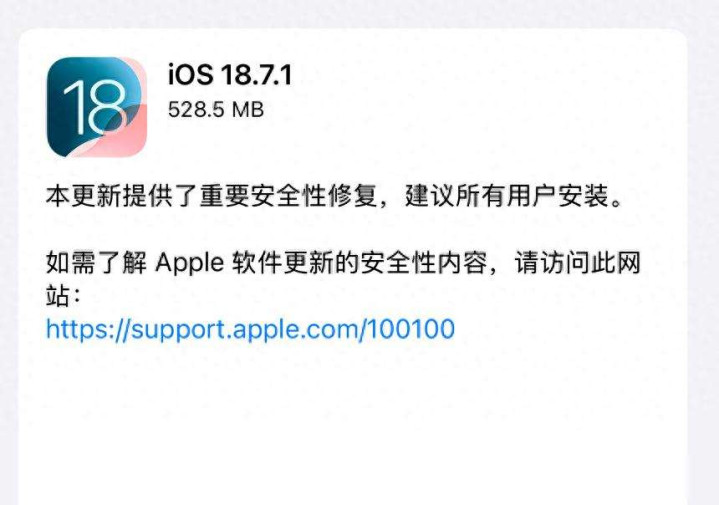Image resolution: width=719 pixels, height=505 pixels.
Task: Click the 安全性修复 words in first sentence
Action: pos(313,196)
